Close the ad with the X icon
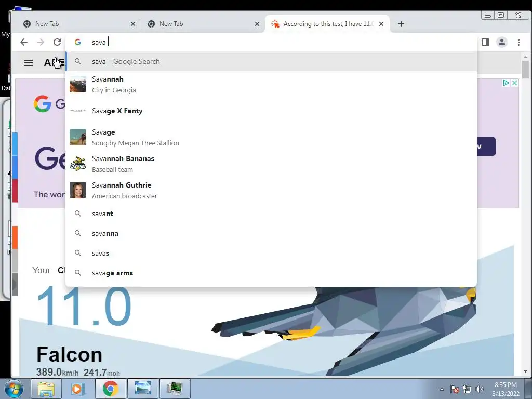The height and width of the screenshot is (399, 532). coord(514,83)
